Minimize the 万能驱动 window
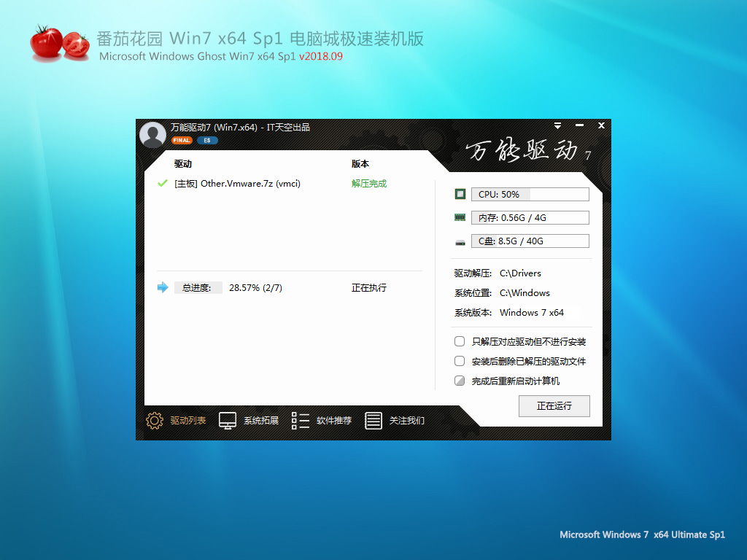 click(x=579, y=125)
